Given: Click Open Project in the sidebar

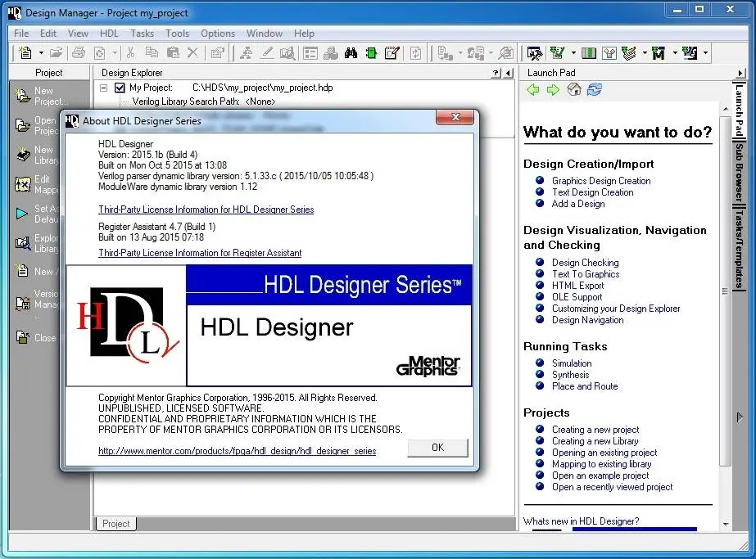Looking at the screenshot, I should point(36,125).
